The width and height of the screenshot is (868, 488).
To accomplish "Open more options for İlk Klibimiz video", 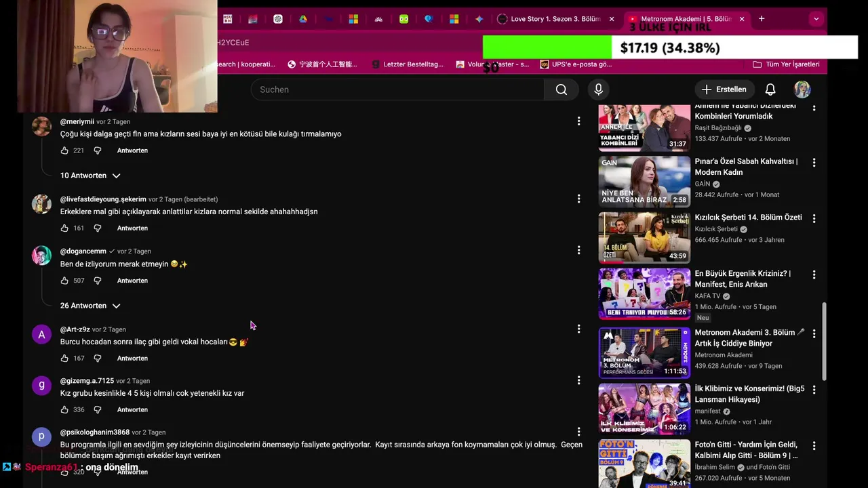I will click(x=814, y=390).
